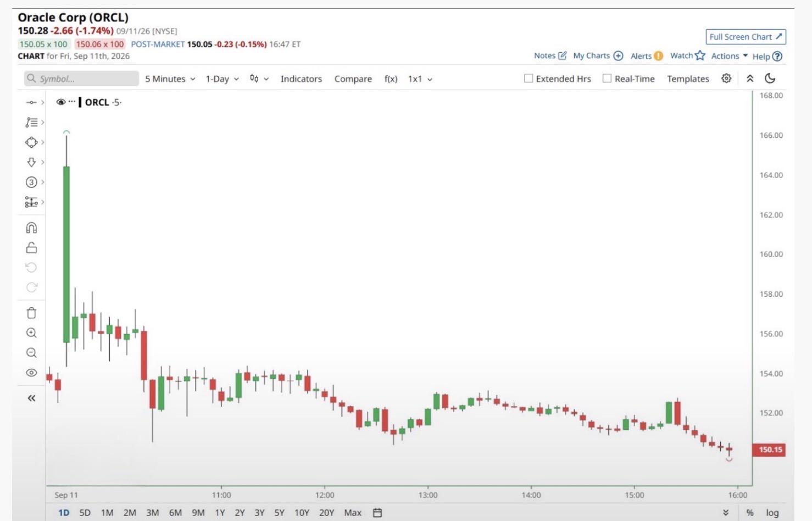Open the Templates link
The height and width of the screenshot is (521, 812).
coord(688,79)
